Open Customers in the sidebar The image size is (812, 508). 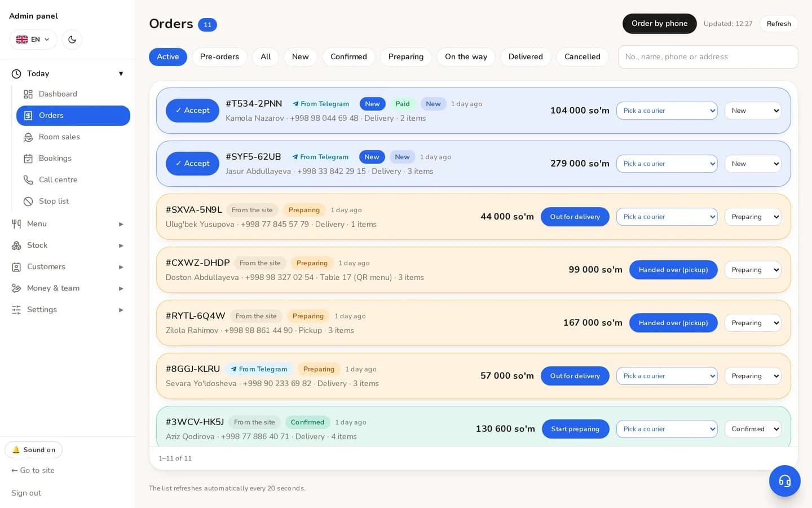[68, 267]
